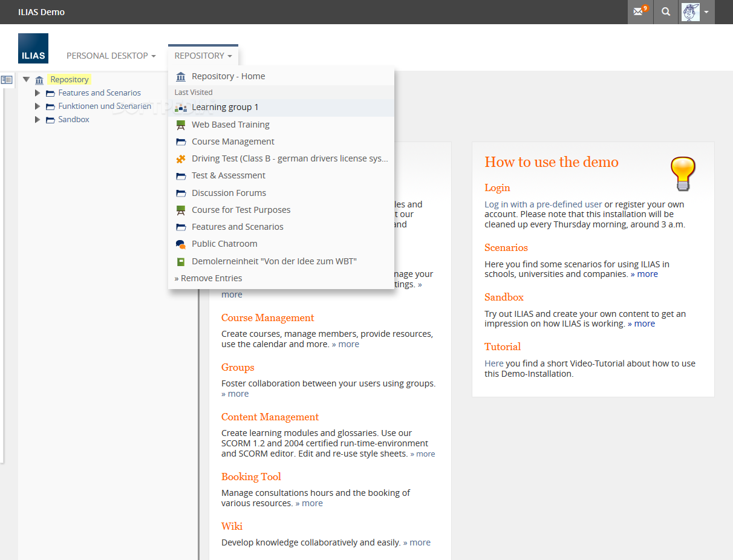
Task: Expand the Sandbox tree node
Action: 37,120
